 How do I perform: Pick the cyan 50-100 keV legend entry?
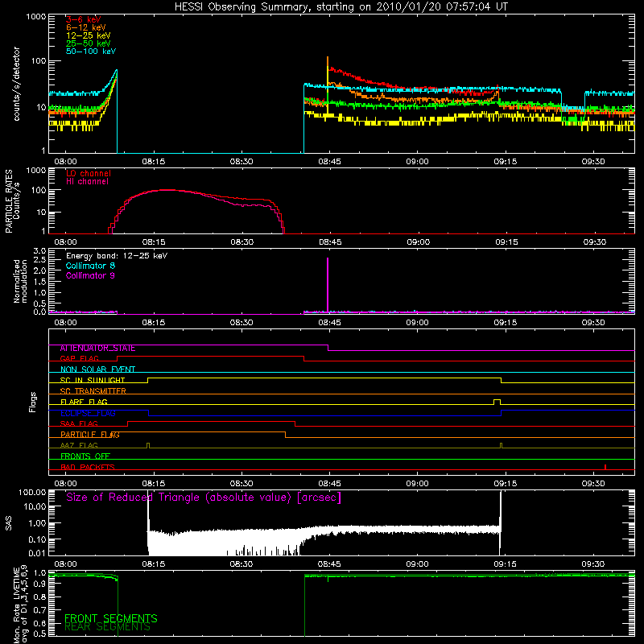(x=91, y=52)
